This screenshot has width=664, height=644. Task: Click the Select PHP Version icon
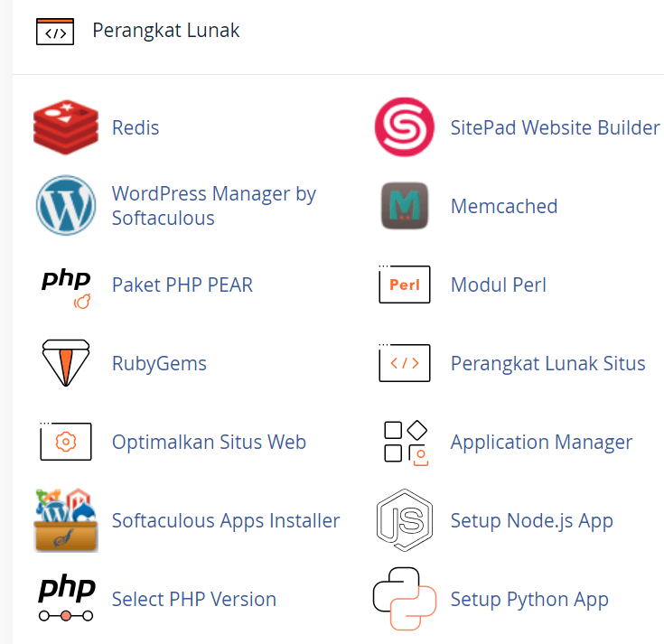click(67, 598)
